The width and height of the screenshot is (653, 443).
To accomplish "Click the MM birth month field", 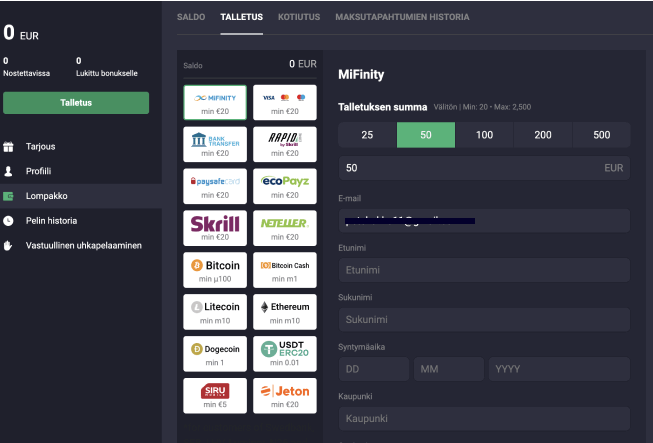I will (x=449, y=369).
